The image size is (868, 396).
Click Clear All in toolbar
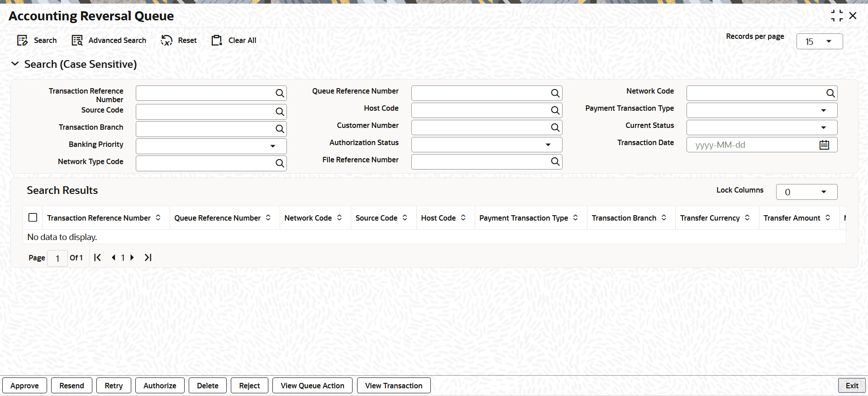tap(234, 41)
